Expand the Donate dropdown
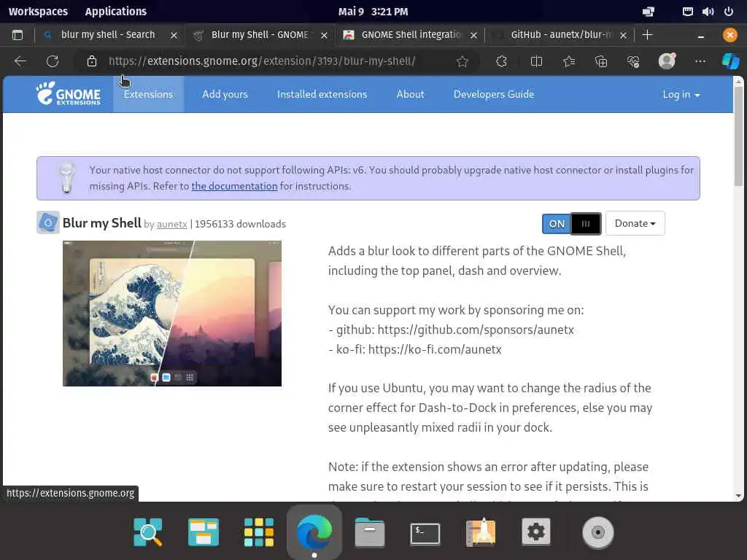This screenshot has height=560, width=747. click(635, 223)
